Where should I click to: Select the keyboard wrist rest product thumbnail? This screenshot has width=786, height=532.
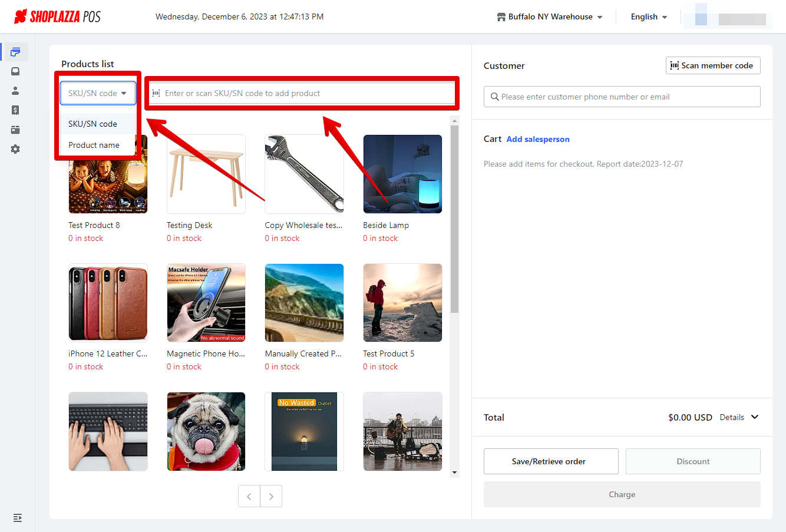[108, 431]
